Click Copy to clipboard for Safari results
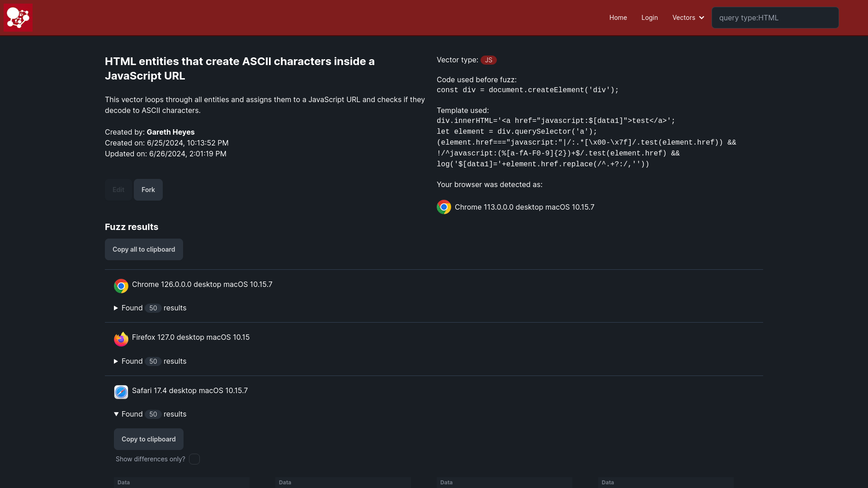The width and height of the screenshot is (868, 488). pyautogui.click(x=148, y=439)
